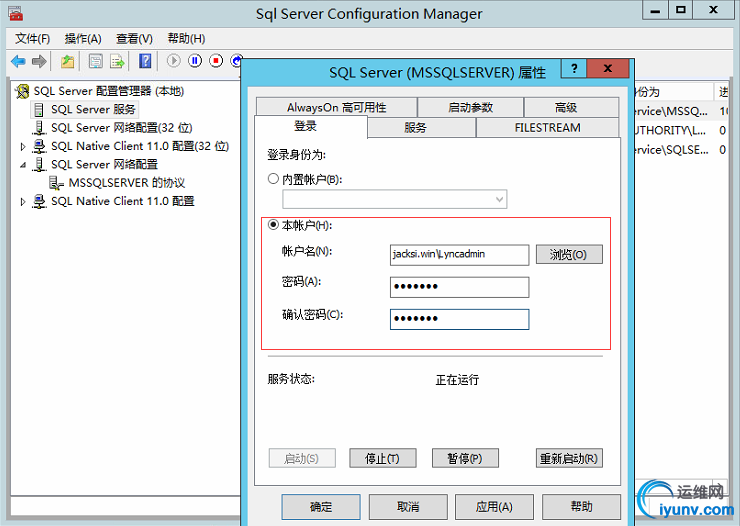Select SQL Server 网络配置(32 位) tree item
This screenshot has width=740, height=526.
click(x=121, y=128)
